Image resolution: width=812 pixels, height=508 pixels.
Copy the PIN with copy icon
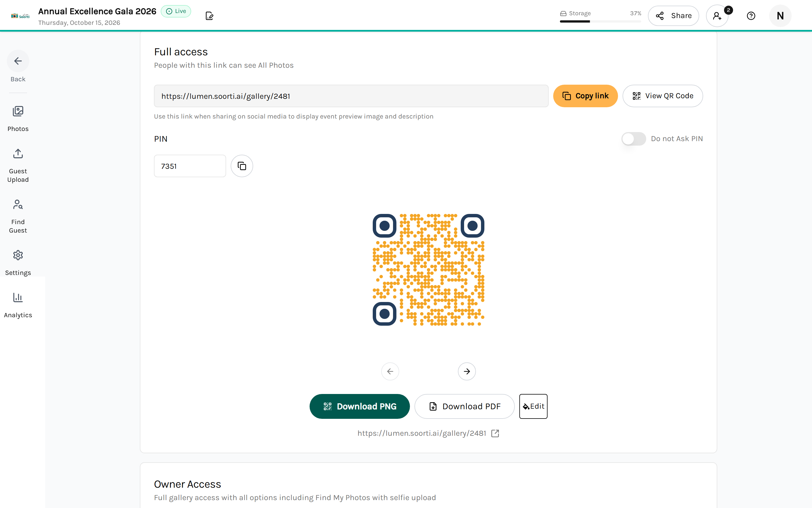click(x=242, y=166)
